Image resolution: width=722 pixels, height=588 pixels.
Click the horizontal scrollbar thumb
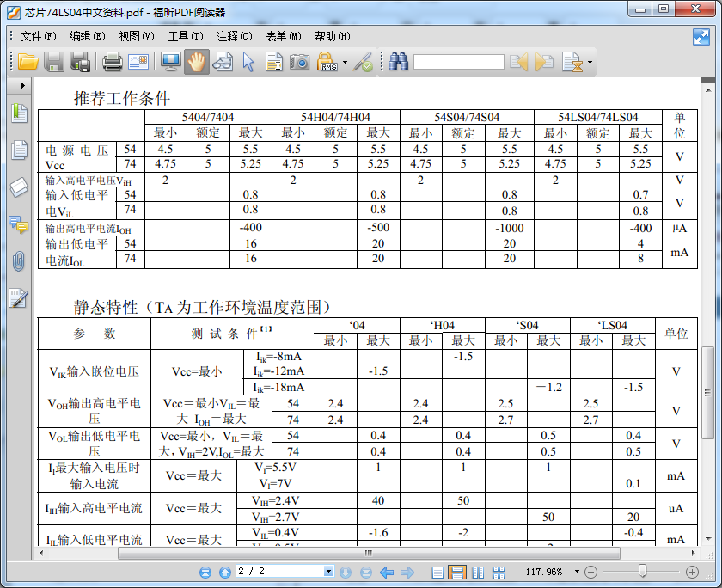tap(369, 553)
